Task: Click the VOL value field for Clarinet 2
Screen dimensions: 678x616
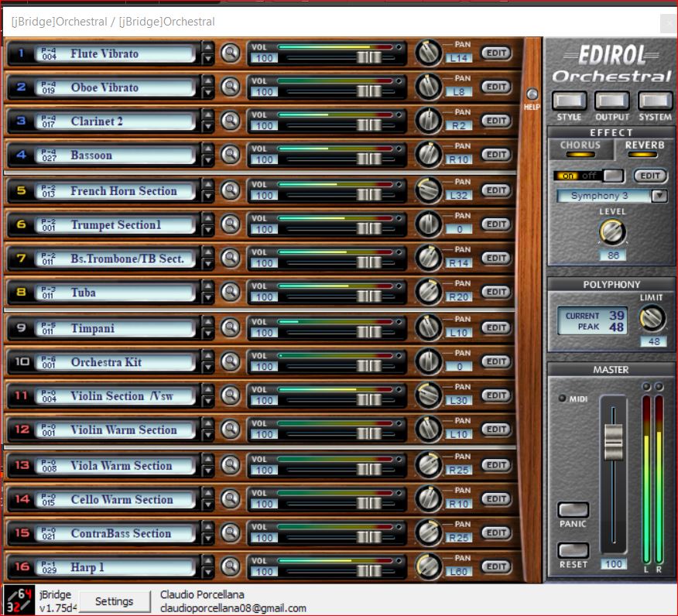Action: (x=264, y=126)
